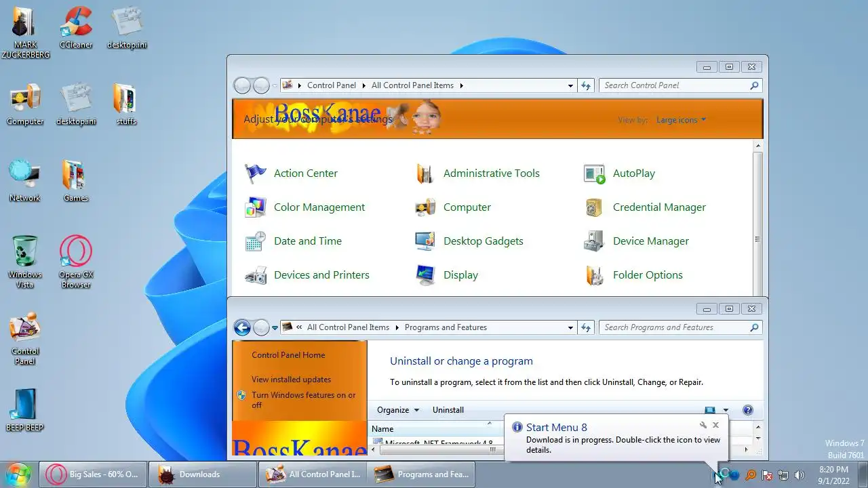This screenshot has width=868, height=488.
Task: Select the stuffs folder on desktop
Action: [126, 104]
